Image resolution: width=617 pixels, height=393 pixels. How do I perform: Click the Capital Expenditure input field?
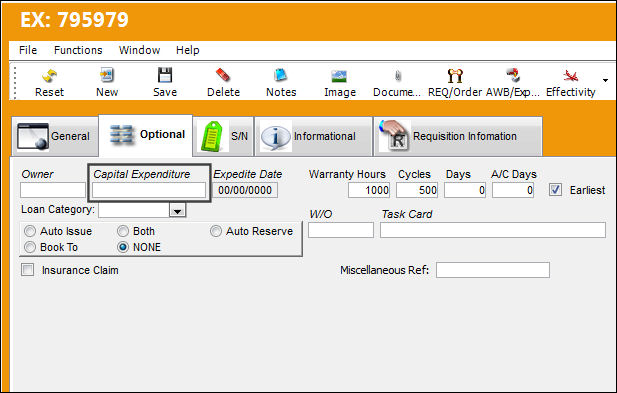(x=149, y=190)
